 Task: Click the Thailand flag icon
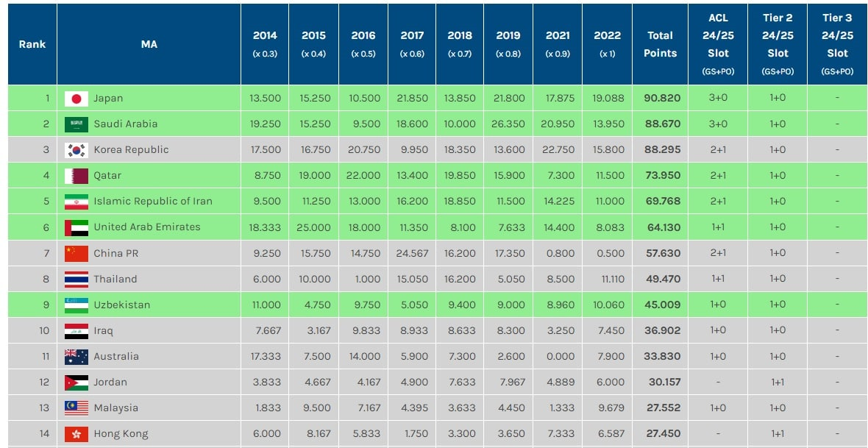click(77, 279)
